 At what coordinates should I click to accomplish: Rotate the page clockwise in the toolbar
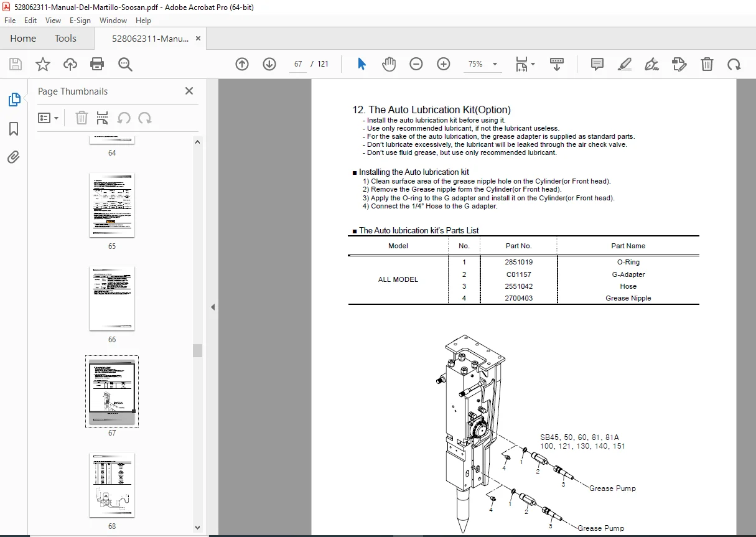coord(734,64)
